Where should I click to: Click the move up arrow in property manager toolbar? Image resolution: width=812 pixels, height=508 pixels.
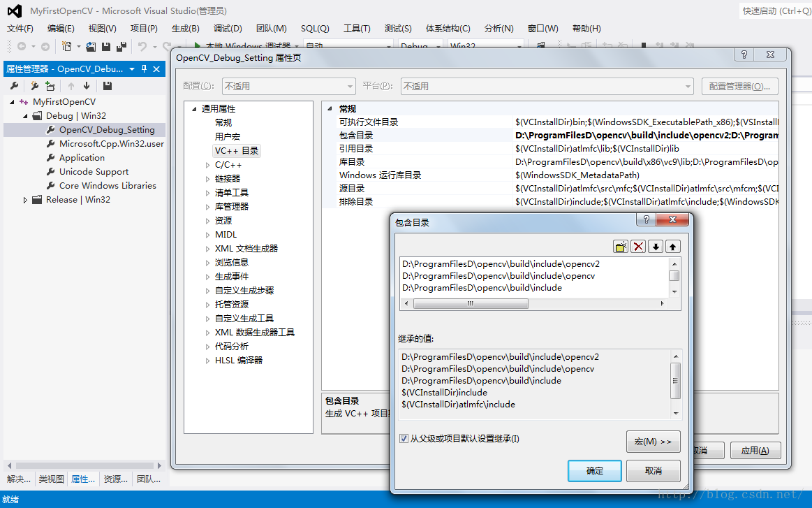[71, 85]
